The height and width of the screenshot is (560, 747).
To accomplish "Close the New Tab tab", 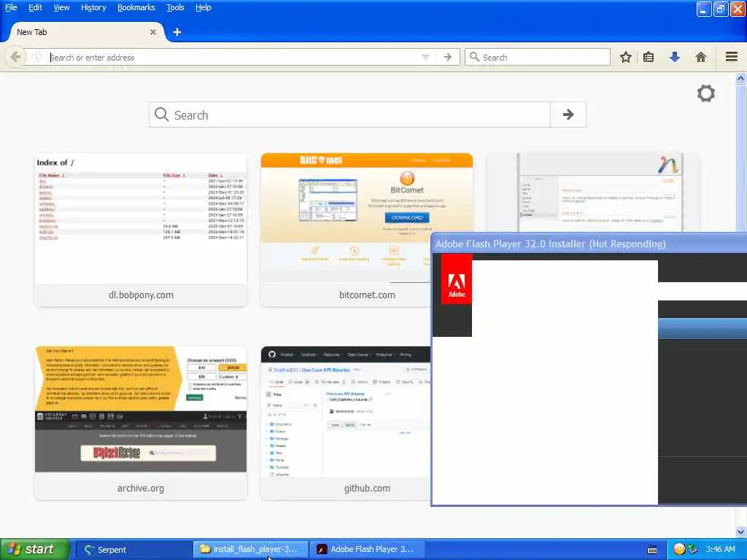I will (x=153, y=32).
